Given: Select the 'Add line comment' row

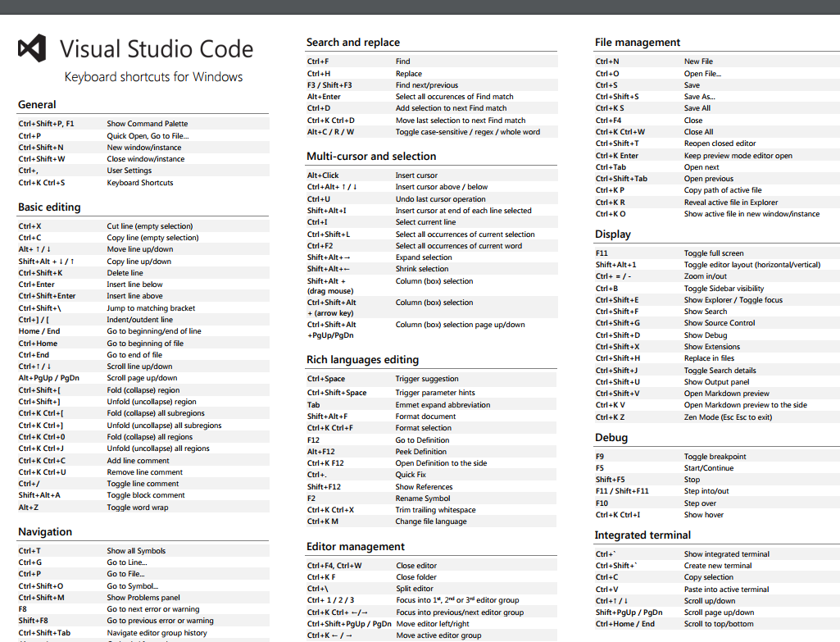Looking at the screenshot, I should [x=143, y=460].
